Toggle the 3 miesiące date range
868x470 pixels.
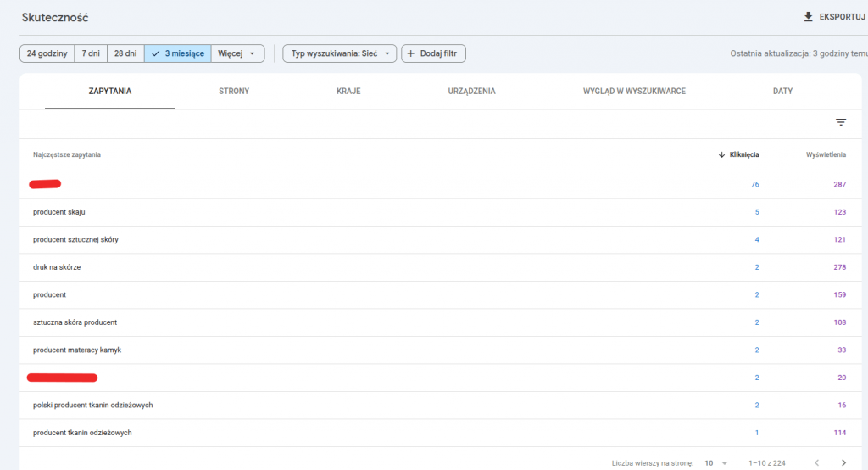pos(177,53)
